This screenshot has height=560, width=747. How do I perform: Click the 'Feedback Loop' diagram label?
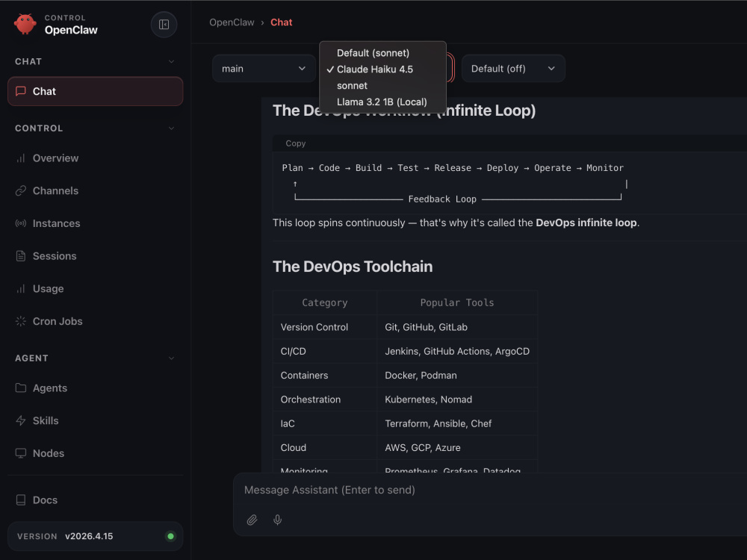click(x=442, y=199)
